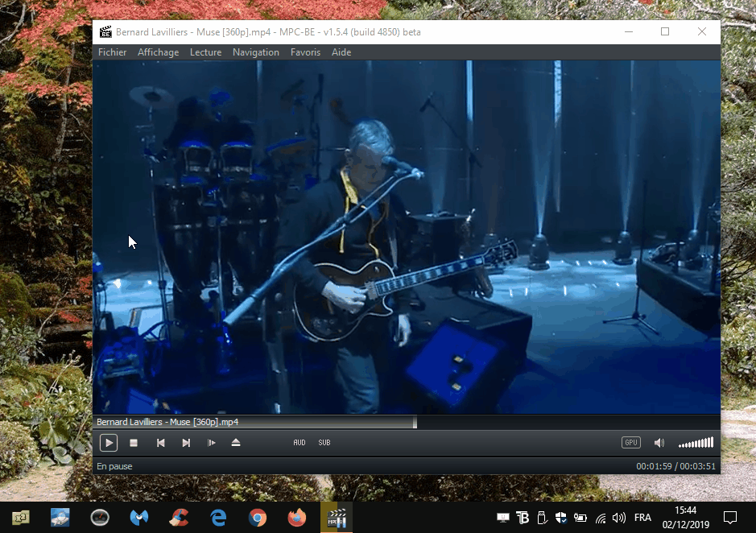Click the USB safely remove tray icon
This screenshot has height=533, width=756.
(542, 518)
